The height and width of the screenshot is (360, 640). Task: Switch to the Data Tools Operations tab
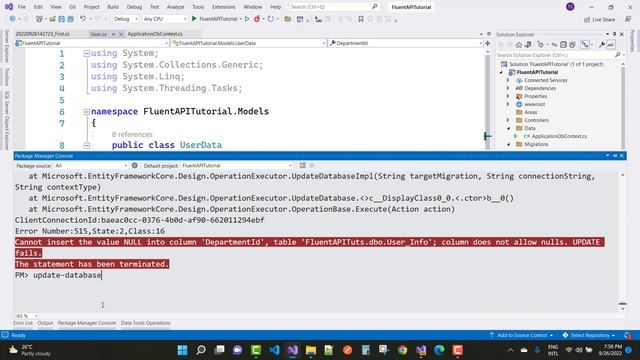(145, 323)
